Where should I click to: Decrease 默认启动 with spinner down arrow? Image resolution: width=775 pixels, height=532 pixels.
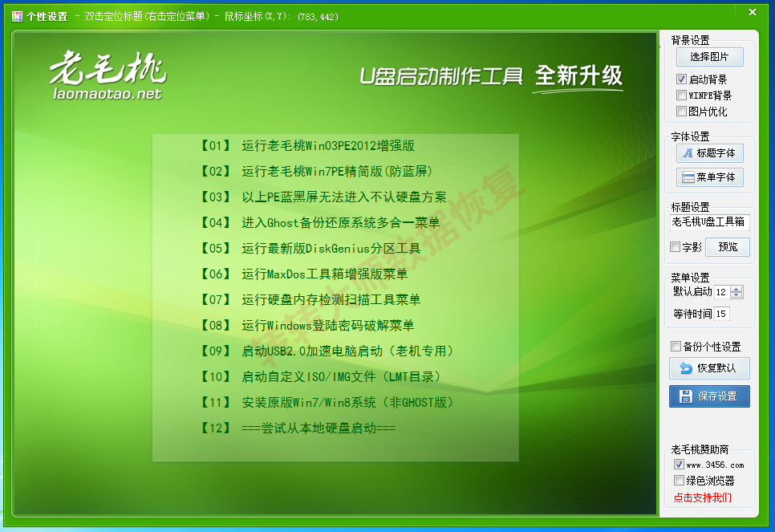pyautogui.click(x=736, y=295)
